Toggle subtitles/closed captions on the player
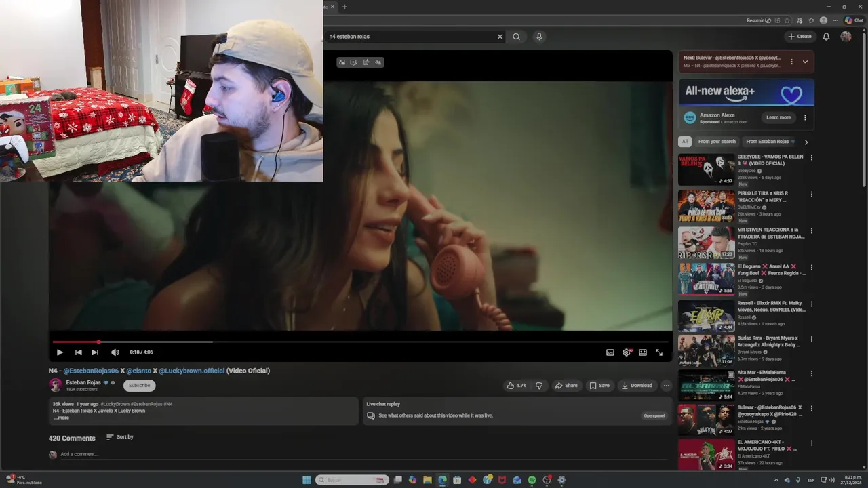 pos(610,352)
